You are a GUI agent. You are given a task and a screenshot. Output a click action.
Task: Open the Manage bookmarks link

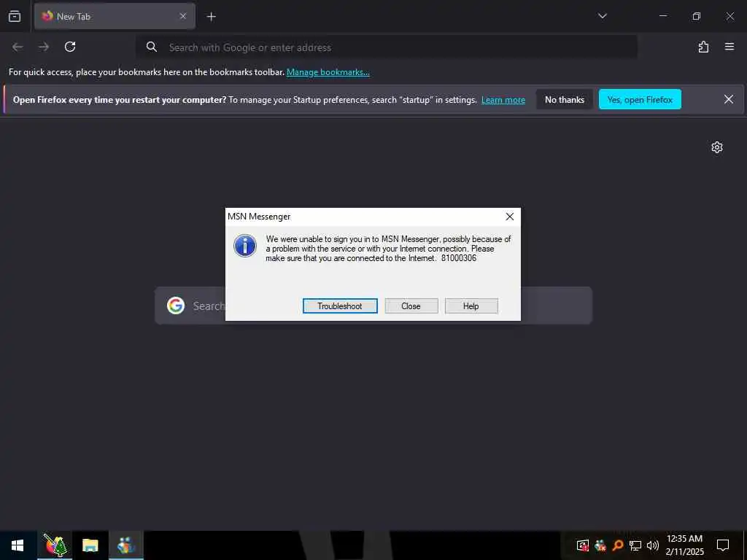coord(328,72)
